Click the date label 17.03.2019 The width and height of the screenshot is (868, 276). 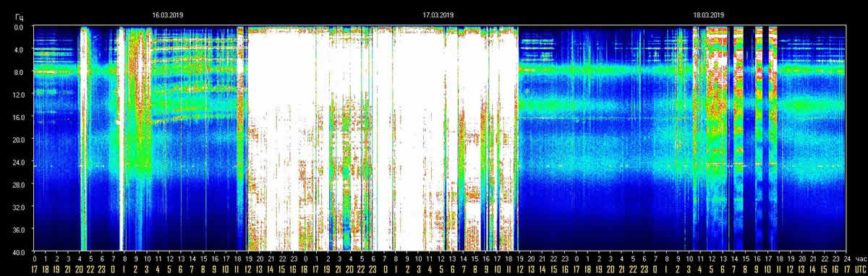click(438, 14)
